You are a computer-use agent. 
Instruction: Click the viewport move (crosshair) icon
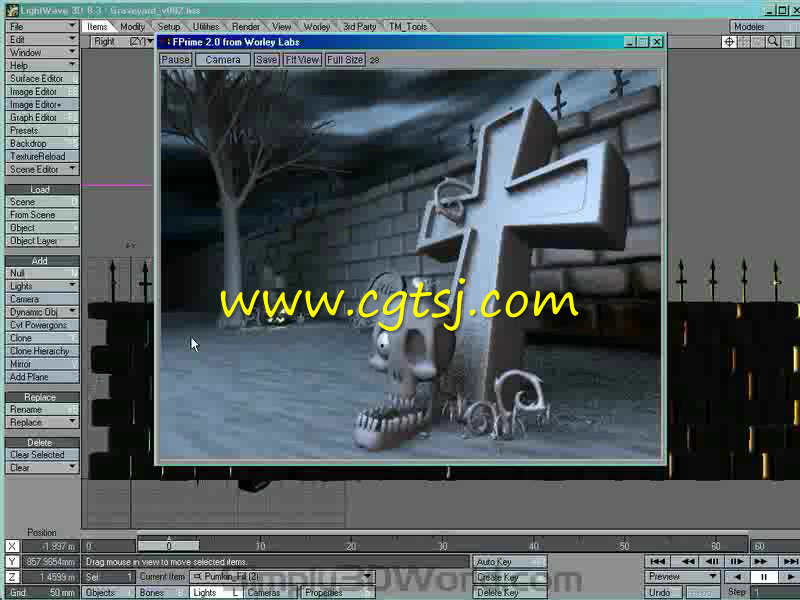(729, 42)
